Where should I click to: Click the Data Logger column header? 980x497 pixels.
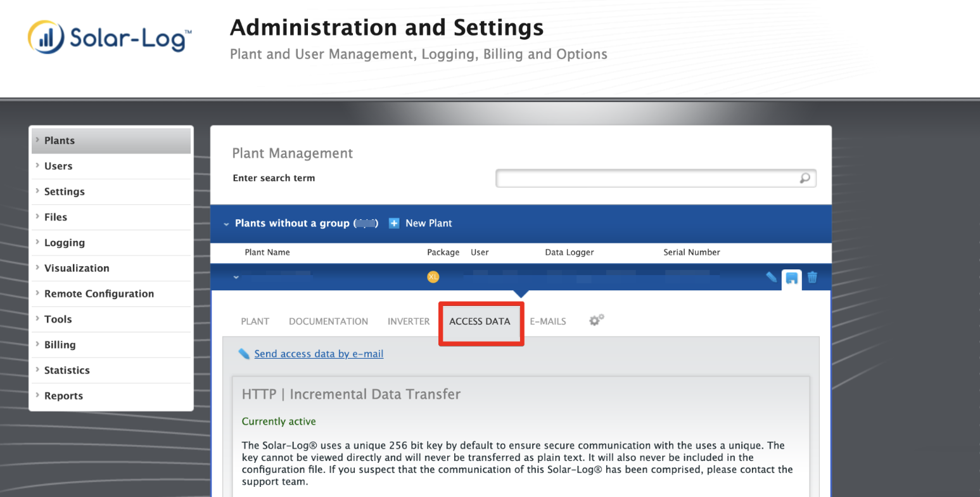(x=570, y=252)
